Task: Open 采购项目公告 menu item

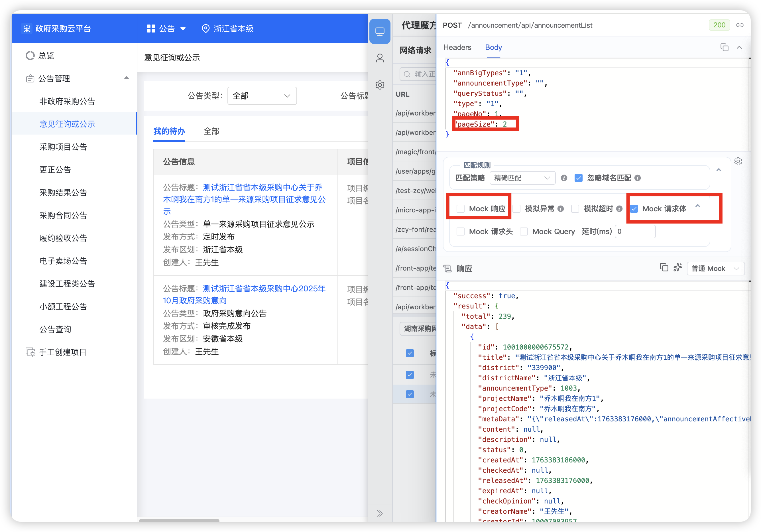Action: click(63, 147)
